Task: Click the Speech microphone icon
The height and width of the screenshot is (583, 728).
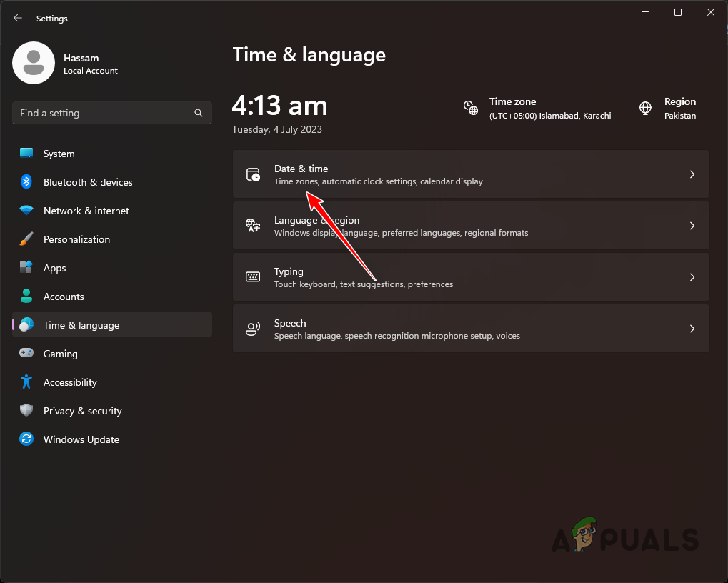Action: coord(253,328)
